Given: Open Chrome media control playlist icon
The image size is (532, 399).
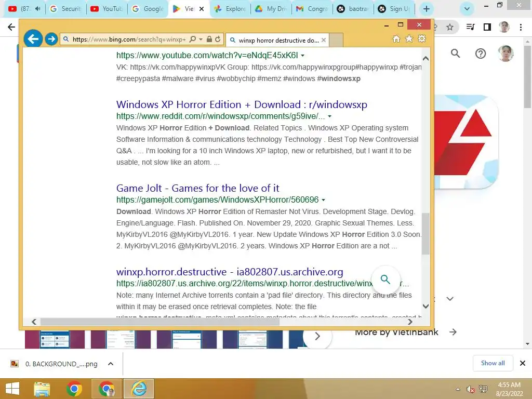Looking at the screenshot, I should coord(470,27).
